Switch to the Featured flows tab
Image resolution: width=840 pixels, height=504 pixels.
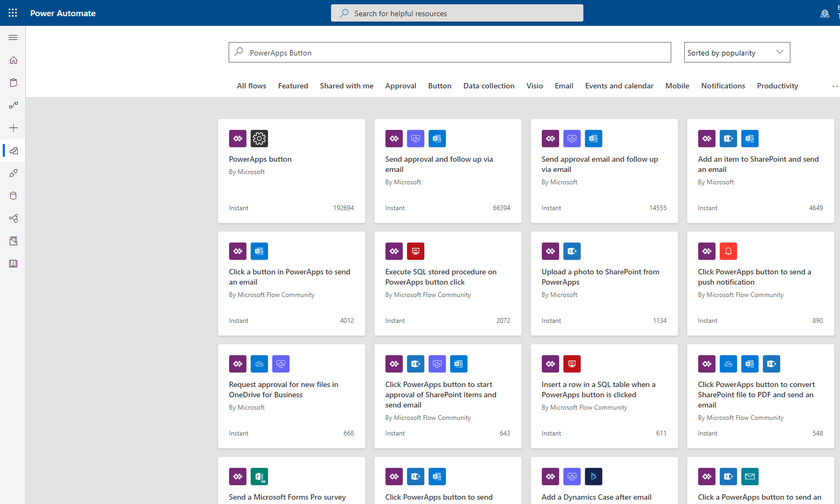(293, 86)
